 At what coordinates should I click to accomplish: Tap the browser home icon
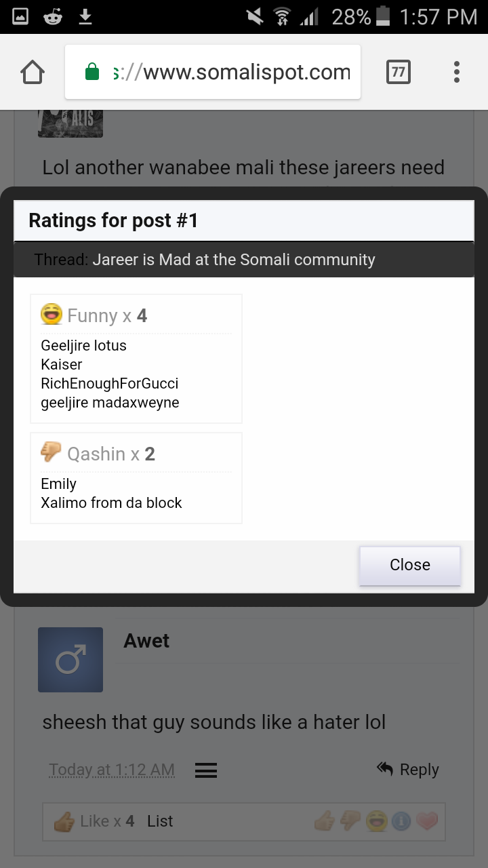33,73
